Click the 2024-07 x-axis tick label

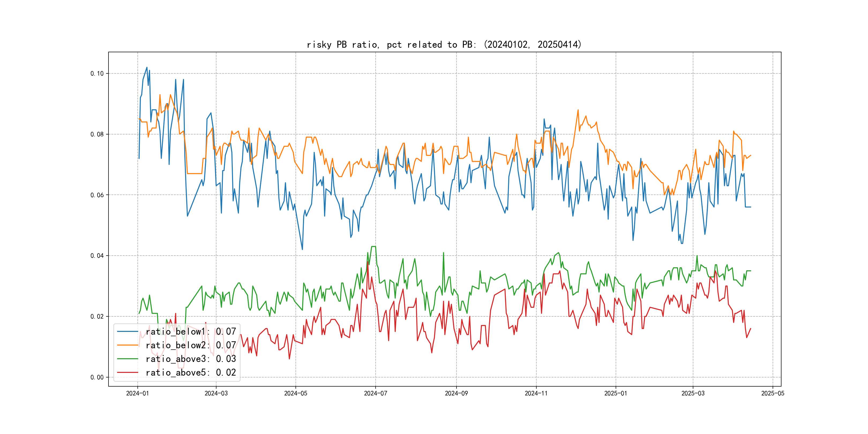pyautogui.click(x=375, y=393)
